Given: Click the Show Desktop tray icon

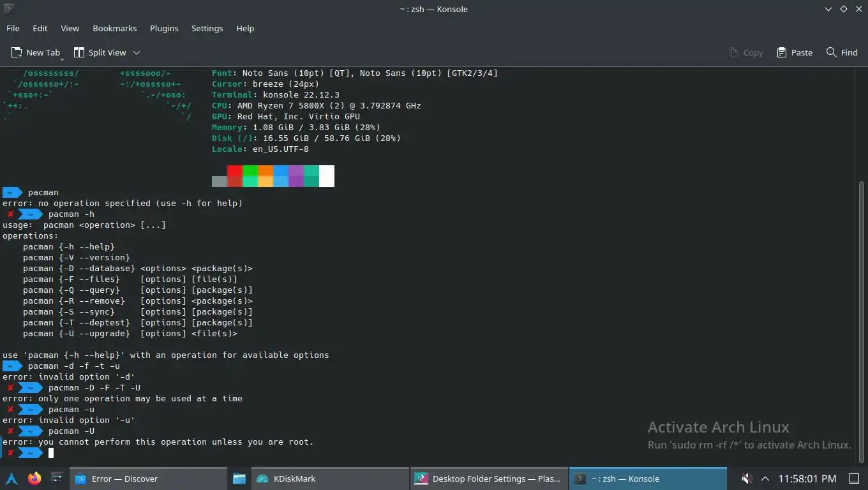Looking at the screenshot, I should tap(853, 479).
